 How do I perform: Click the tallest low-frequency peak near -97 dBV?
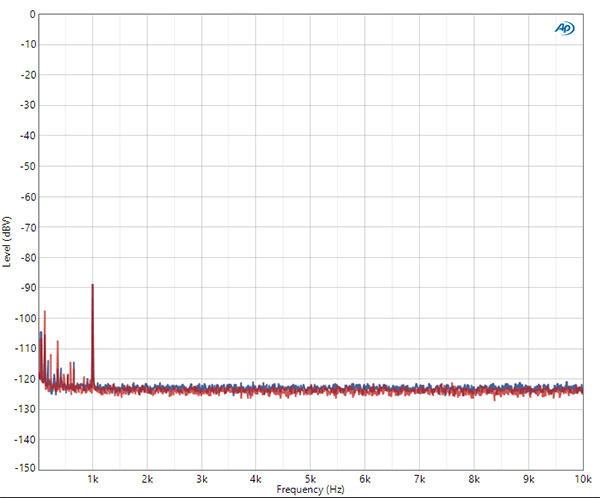[x=45, y=311]
